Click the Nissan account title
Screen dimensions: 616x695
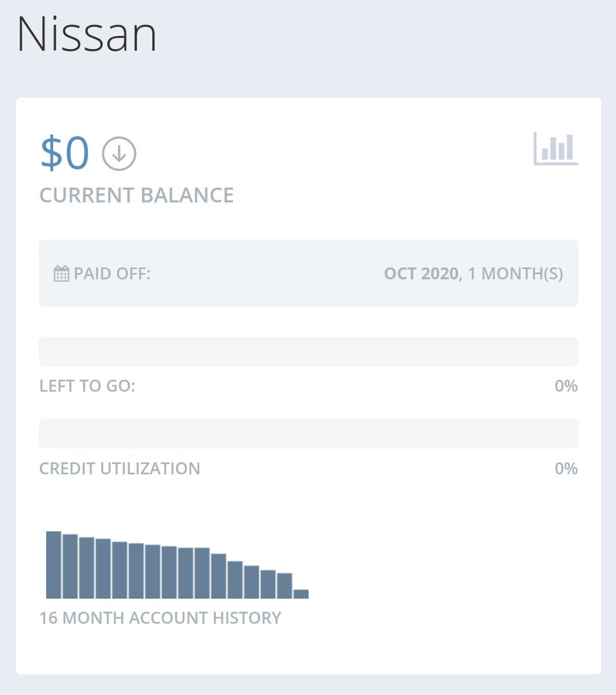[87, 34]
